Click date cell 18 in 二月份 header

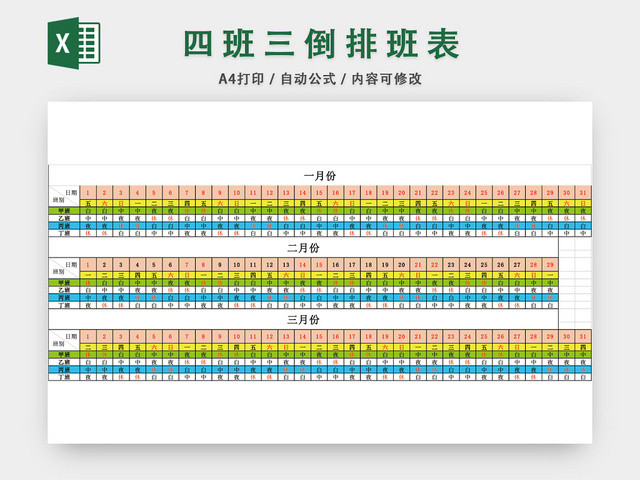coord(369,264)
